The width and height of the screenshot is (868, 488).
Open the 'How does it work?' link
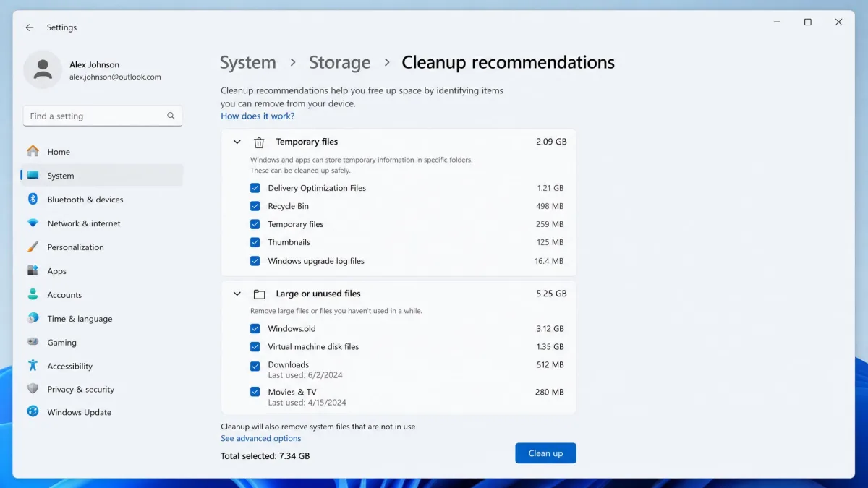[x=258, y=116]
